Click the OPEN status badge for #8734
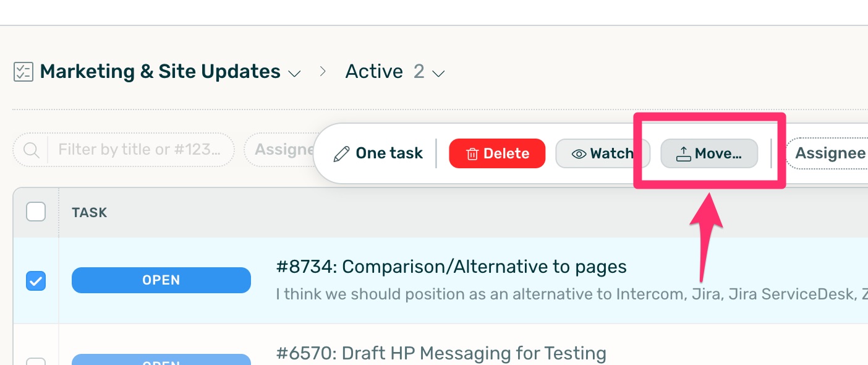This screenshot has height=365, width=868. 161,280
